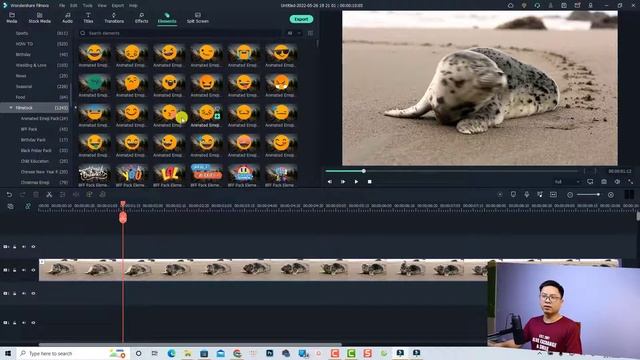This screenshot has height=360, width=640.
Task: Open the Full preview quality dropdown
Action: (567, 182)
